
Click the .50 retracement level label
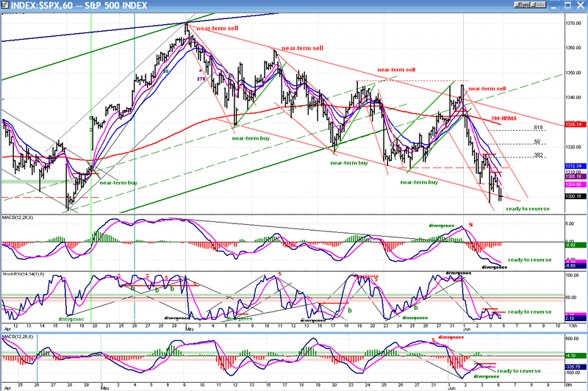coord(537,142)
